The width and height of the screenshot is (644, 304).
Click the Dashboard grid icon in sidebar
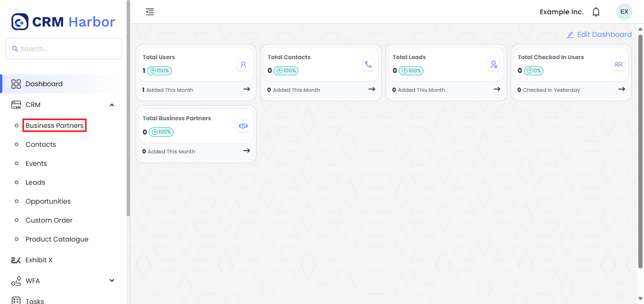pos(16,84)
